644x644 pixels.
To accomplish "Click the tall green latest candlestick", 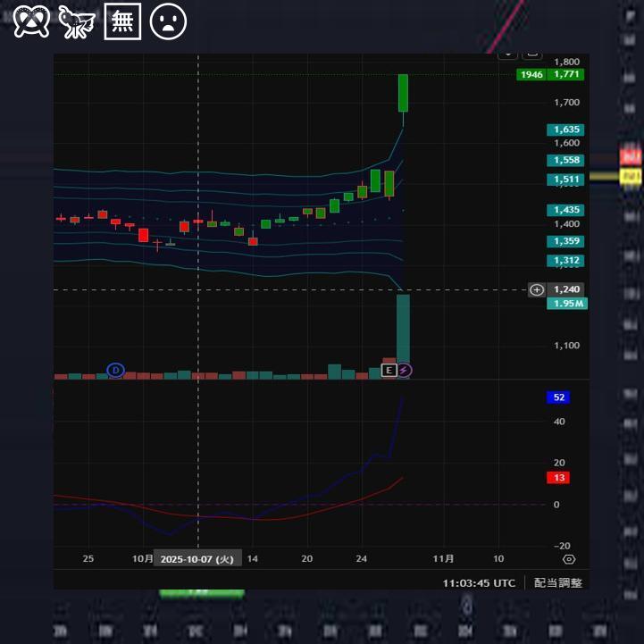I will pos(404,93).
